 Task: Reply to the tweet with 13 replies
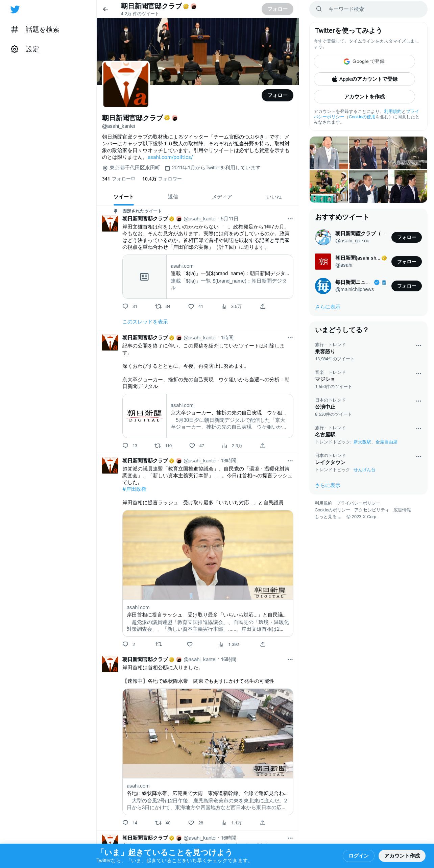pos(130,445)
